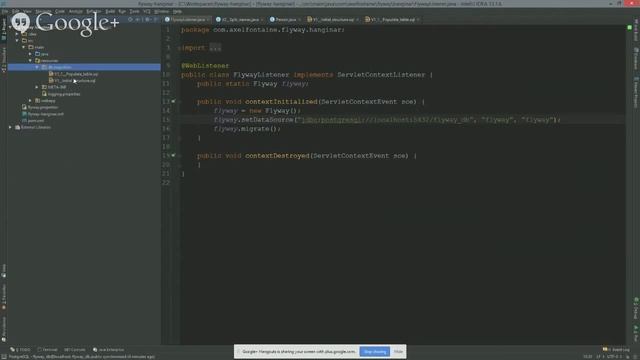The image size is (640, 360).
Task: Select the db.migration folder row
Action: tap(84, 67)
